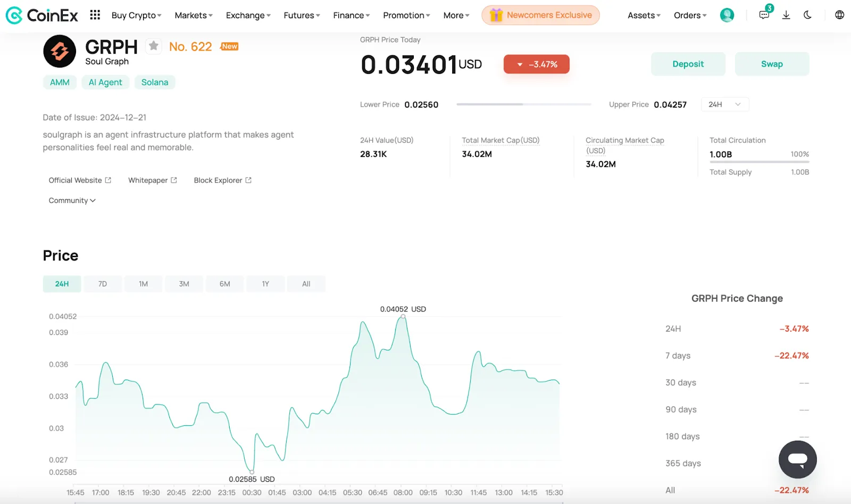Open the user profile avatar
The height and width of the screenshot is (504, 851).
pos(727,15)
